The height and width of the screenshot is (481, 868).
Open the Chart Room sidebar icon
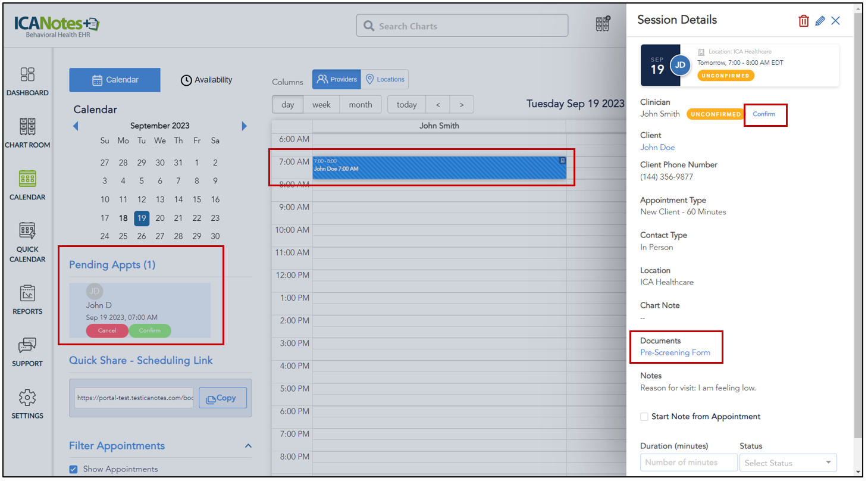(x=27, y=127)
